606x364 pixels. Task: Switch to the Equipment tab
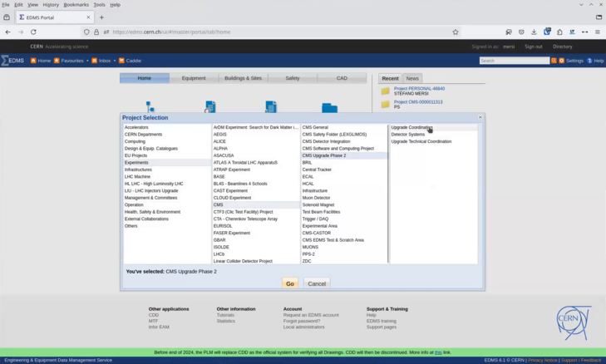tap(194, 78)
